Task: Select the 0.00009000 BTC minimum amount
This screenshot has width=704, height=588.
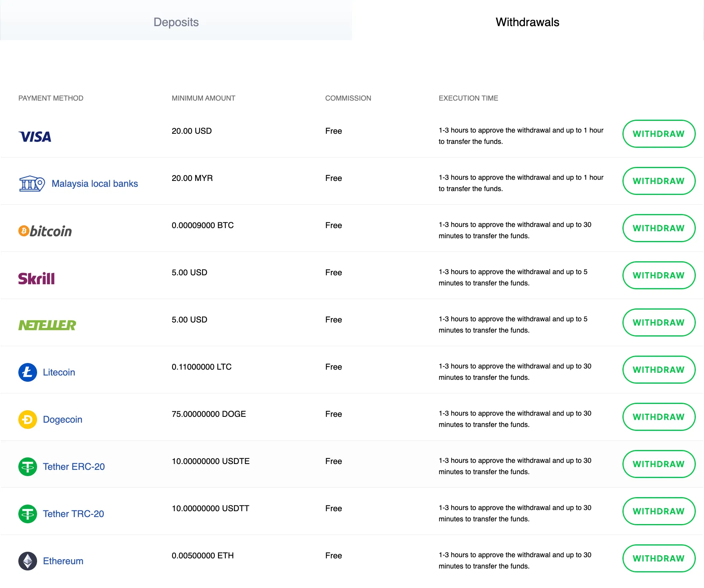Action: point(203,225)
